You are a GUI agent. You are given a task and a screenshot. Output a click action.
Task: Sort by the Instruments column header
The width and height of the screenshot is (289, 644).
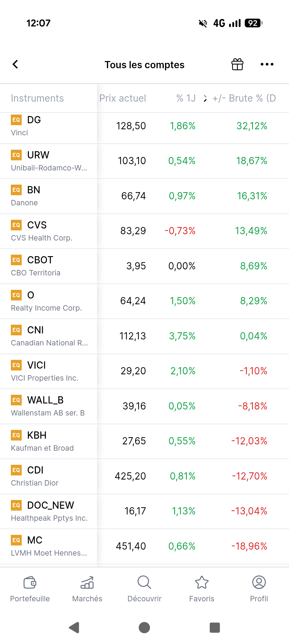coord(37,98)
